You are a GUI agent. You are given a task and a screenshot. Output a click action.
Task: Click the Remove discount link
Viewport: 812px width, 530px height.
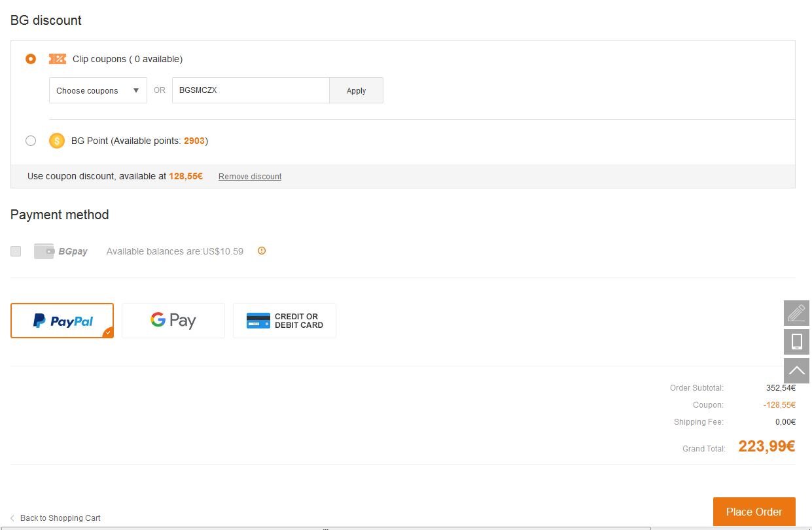click(250, 177)
